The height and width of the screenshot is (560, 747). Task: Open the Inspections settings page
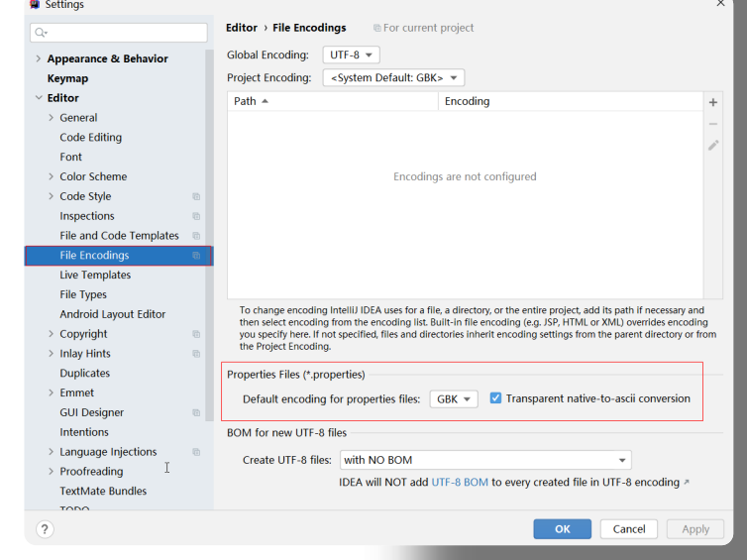87,216
